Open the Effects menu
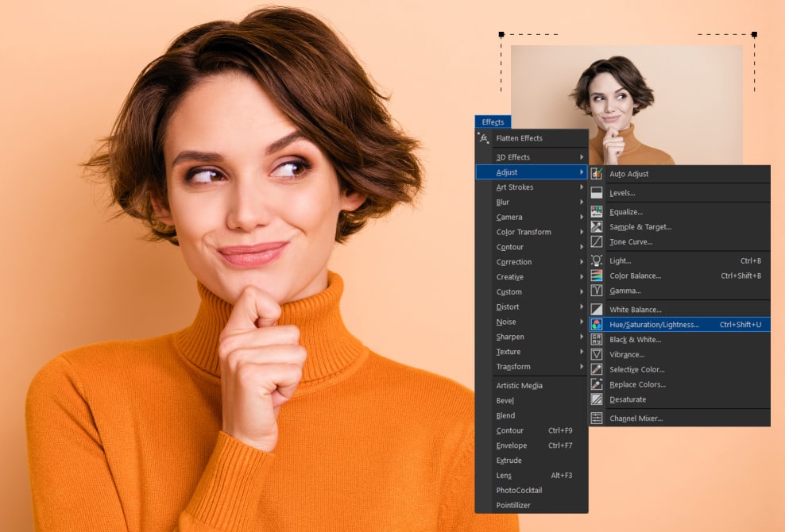Screen dimensions: 785x532 coord(493,122)
